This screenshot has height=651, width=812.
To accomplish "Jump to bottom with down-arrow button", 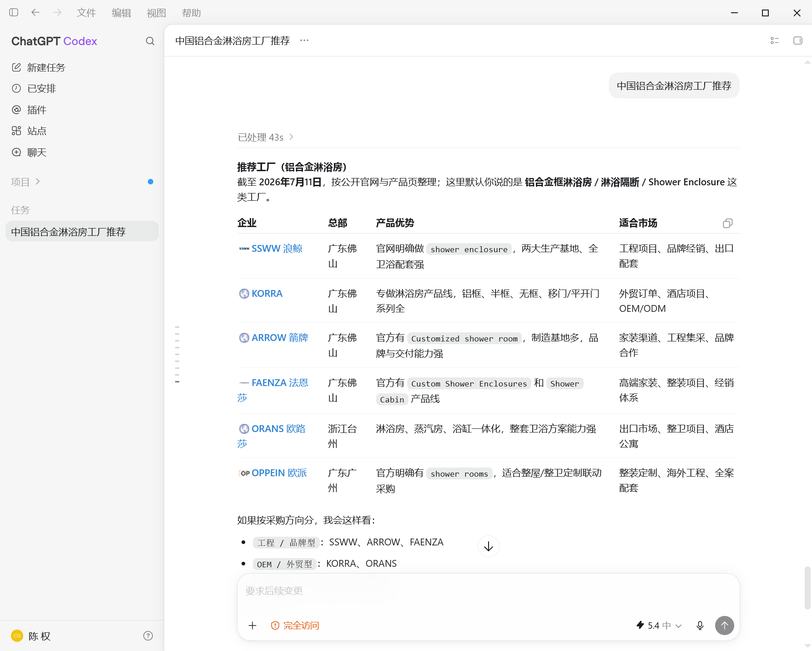I will (x=489, y=546).
